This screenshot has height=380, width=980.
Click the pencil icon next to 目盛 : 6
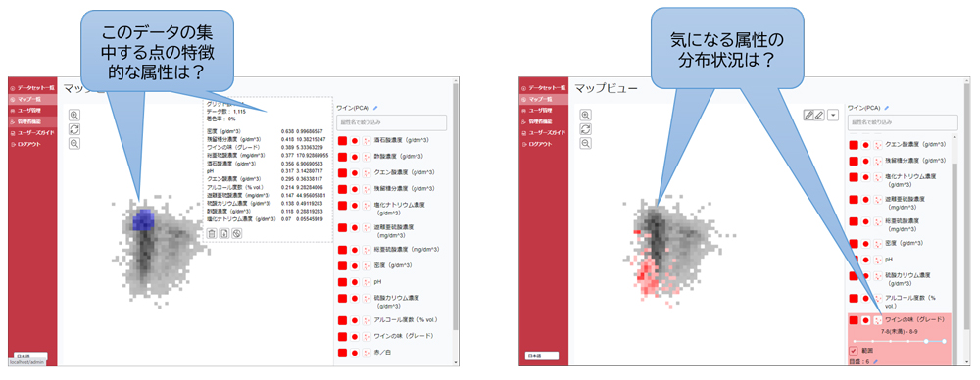(876, 361)
